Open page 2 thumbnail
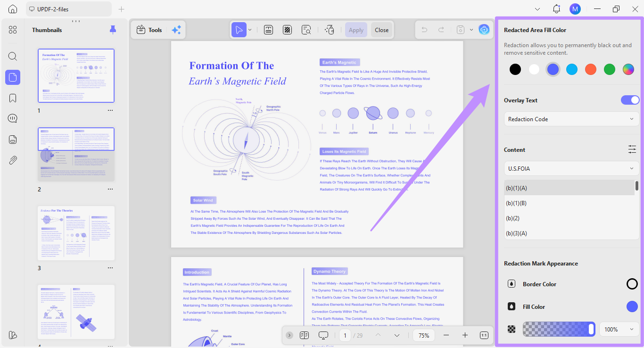 [x=76, y=155]
